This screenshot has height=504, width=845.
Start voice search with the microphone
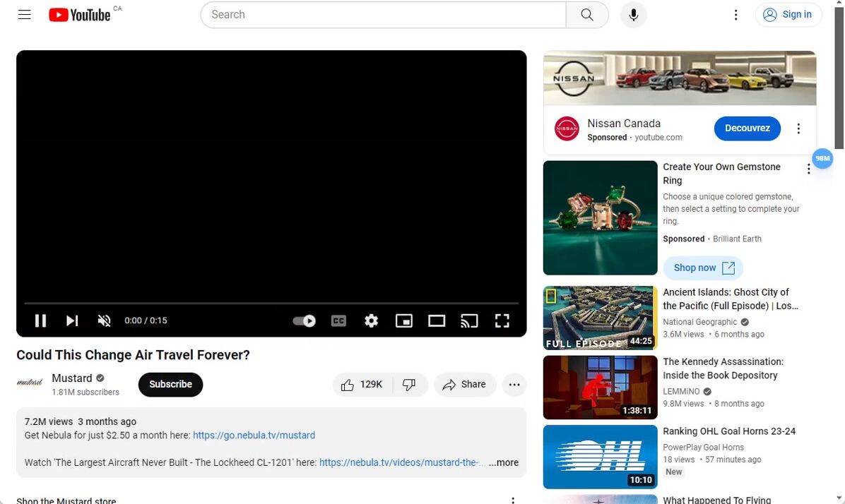(x=633, y=15)
